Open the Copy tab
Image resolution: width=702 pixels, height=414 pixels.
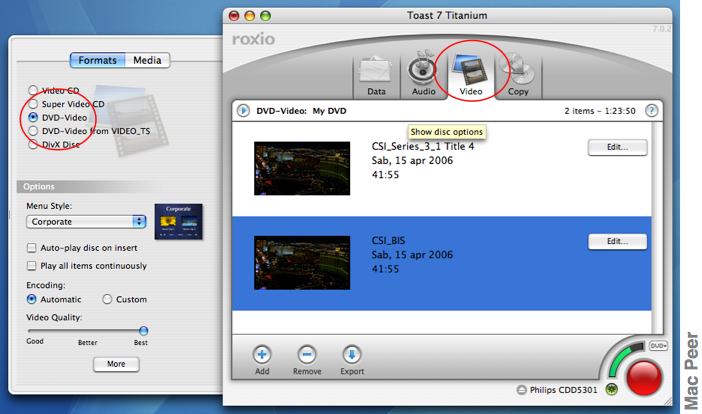click(518, 76)
